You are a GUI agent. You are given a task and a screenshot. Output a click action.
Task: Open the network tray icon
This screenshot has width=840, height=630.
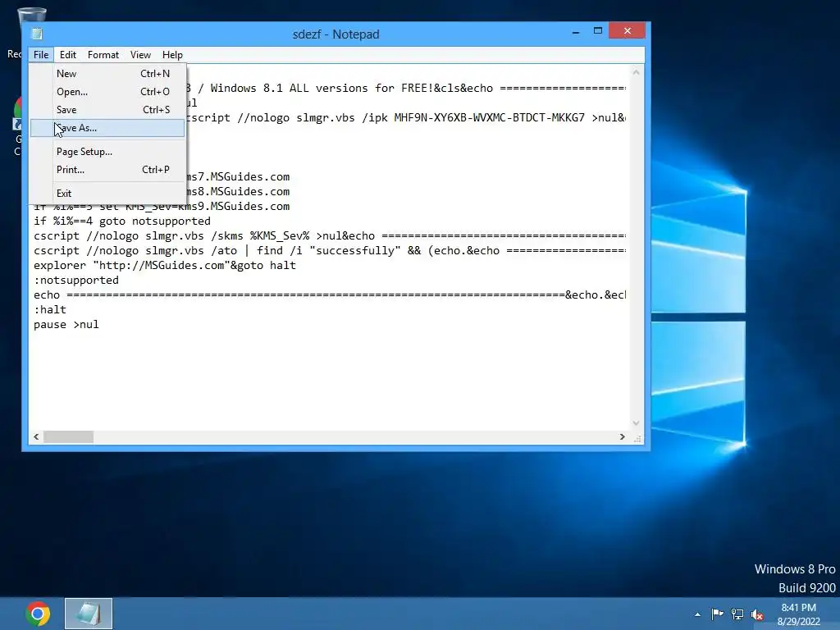tap(737, 614)
